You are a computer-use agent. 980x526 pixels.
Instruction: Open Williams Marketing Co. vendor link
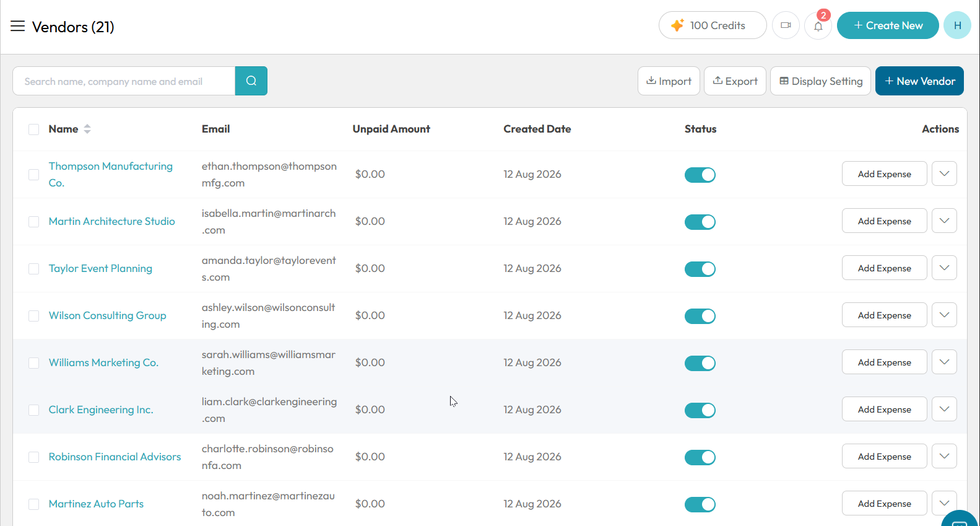click(x=103, y=362)
